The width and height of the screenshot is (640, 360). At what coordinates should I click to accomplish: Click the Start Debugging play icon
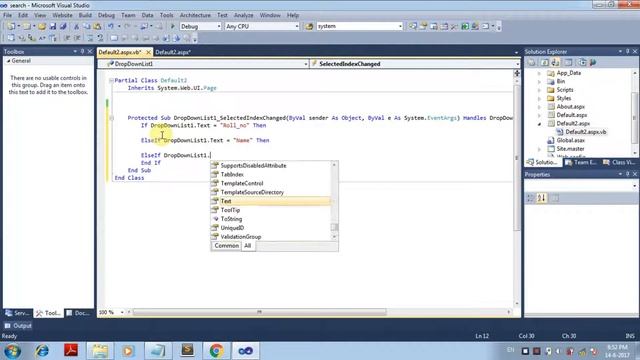click(x=173, y=26)
